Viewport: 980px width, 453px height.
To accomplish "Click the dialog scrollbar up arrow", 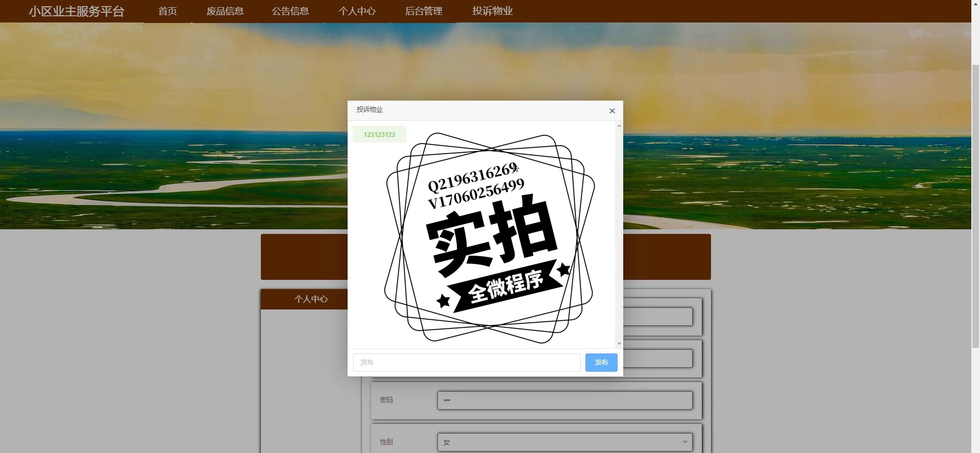I will [x=619, y=126].
